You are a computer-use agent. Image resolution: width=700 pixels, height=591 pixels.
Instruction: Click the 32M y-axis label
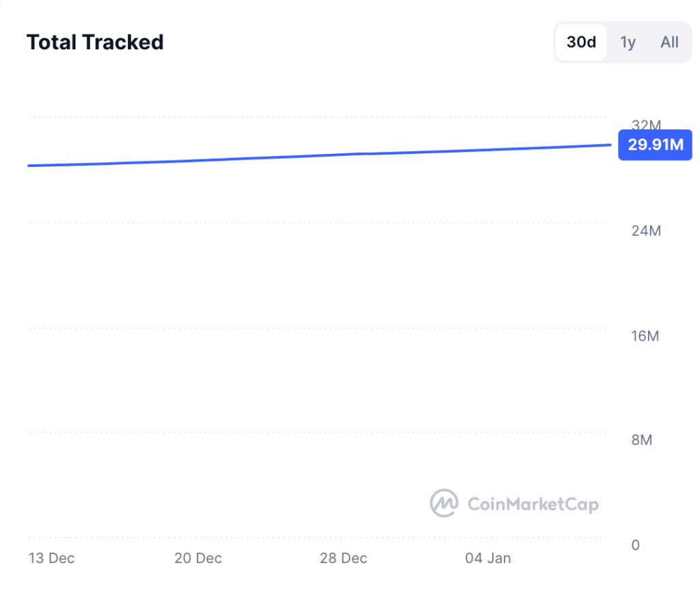click(x=646, y=124)
